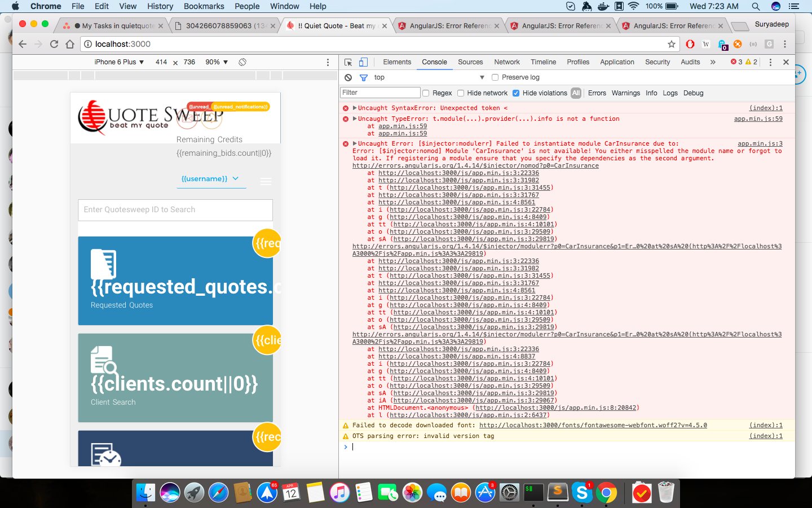Open the top execution context dropdown
This screenshot has width=812, height=508.
[x=429, y=77]
